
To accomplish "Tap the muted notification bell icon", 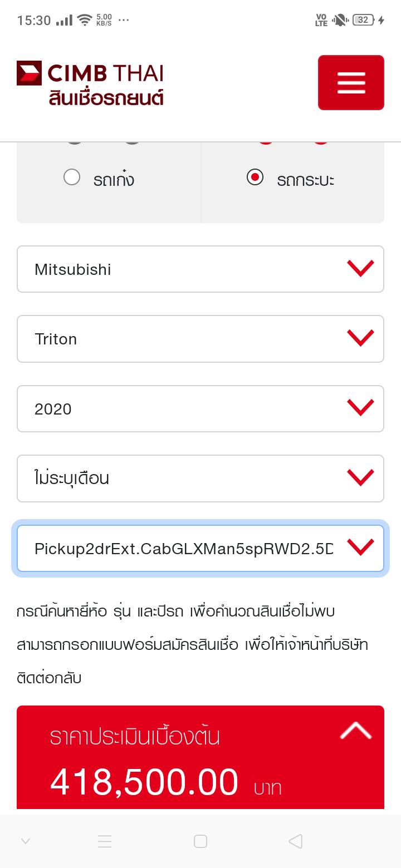I will [x=339, y=21].
